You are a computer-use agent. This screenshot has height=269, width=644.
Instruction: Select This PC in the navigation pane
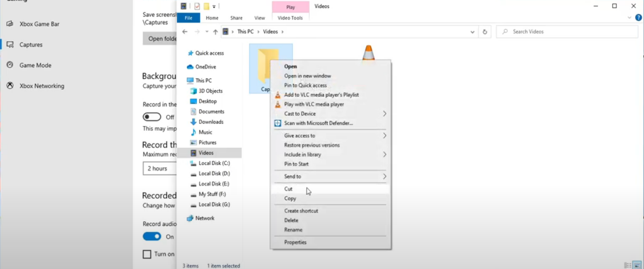click(203, 81)
